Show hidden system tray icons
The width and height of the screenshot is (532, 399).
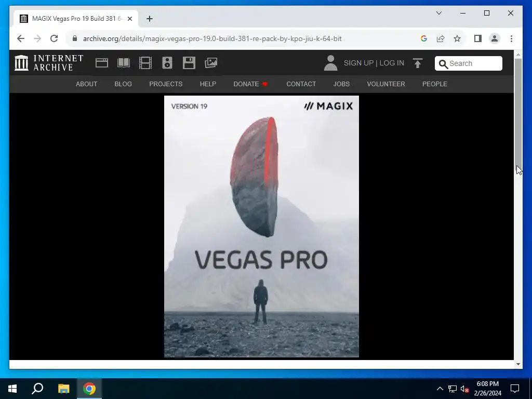tap(440, 389)
